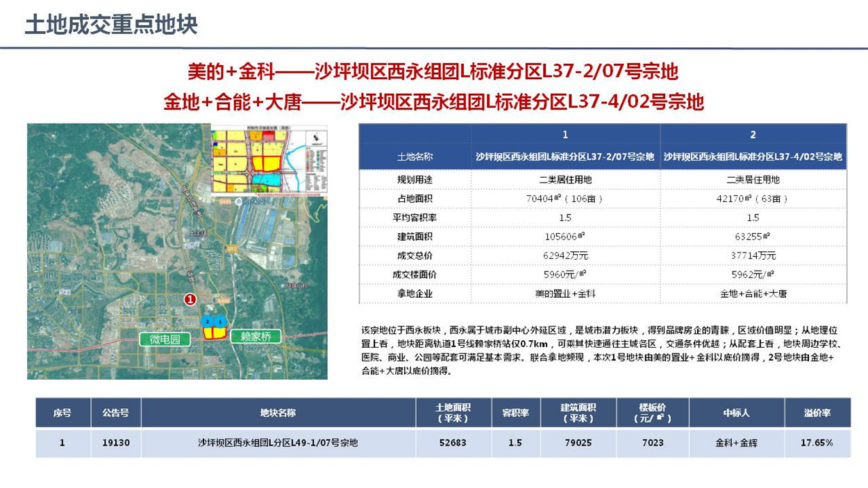868x488 pixels.
Task: Select the premium rate "17.65%"
Action: tap(817, 442)
